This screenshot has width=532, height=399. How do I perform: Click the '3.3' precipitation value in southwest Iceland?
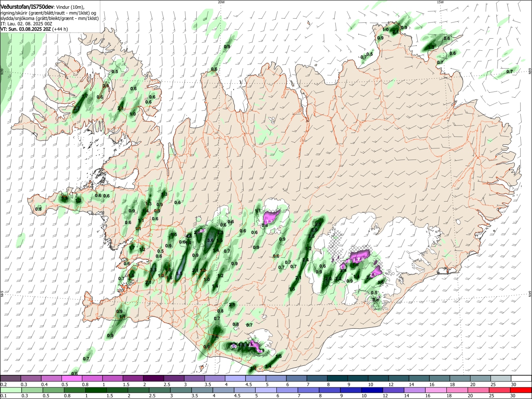(x=153, y=270)
